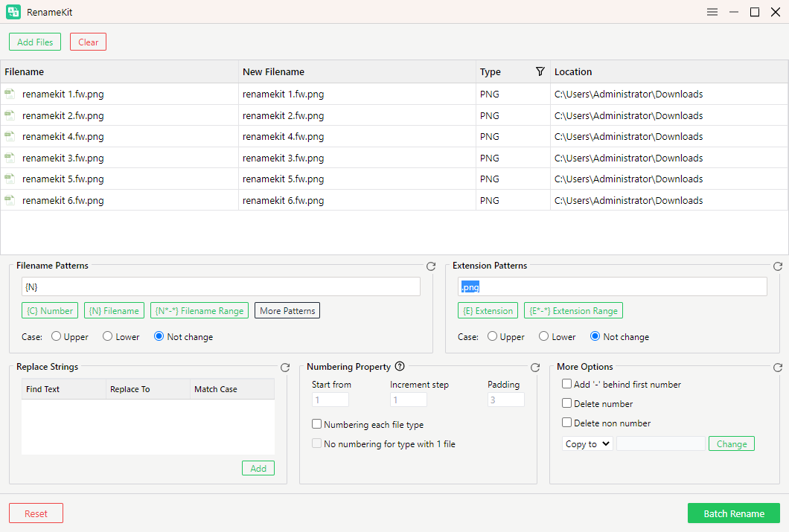Insert {E*-*} Extension Range pattern
The image size is (789, 532).
tap(574, 311)
